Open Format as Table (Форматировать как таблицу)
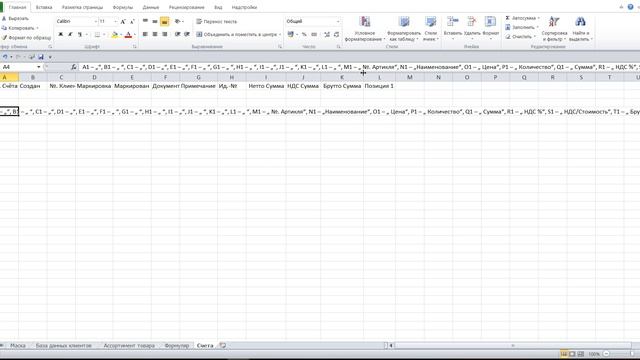 pos(404,29)
